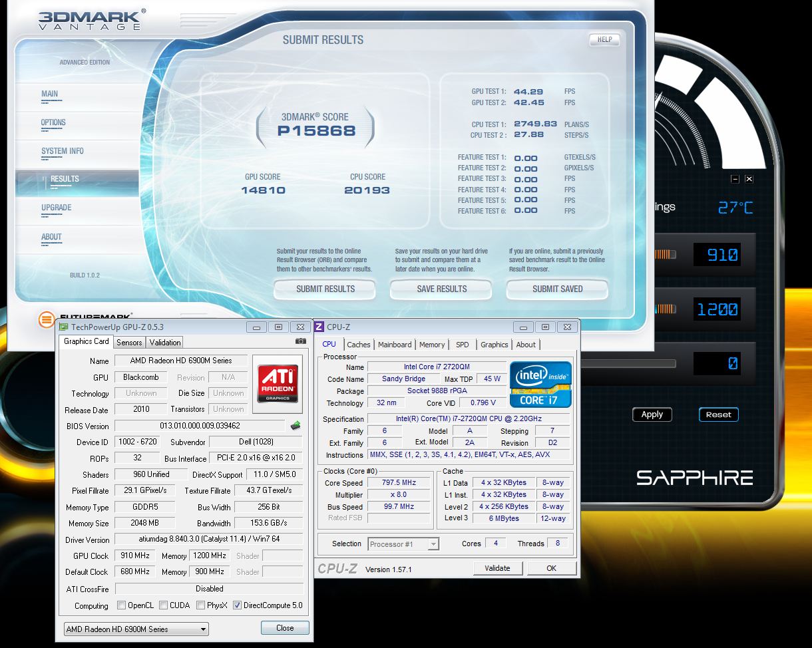The image size is (812, 648).
Task: Click the processor name "Intel Core i7 2720QM"
Action: [437, 367]
